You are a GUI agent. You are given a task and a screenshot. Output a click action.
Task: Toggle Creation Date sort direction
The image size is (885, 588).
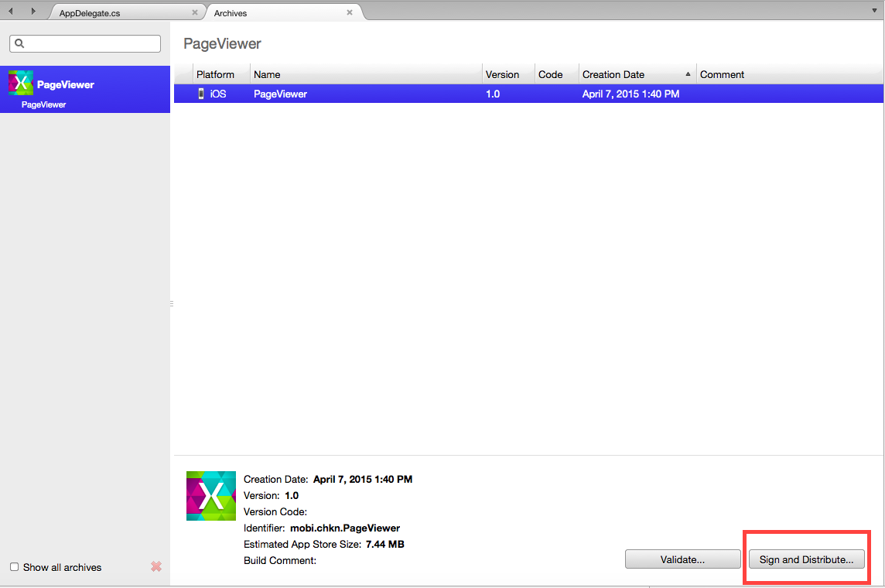688,73
